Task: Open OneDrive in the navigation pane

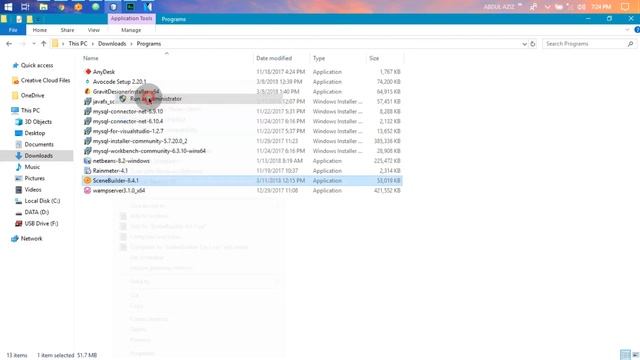Action: 32,96
